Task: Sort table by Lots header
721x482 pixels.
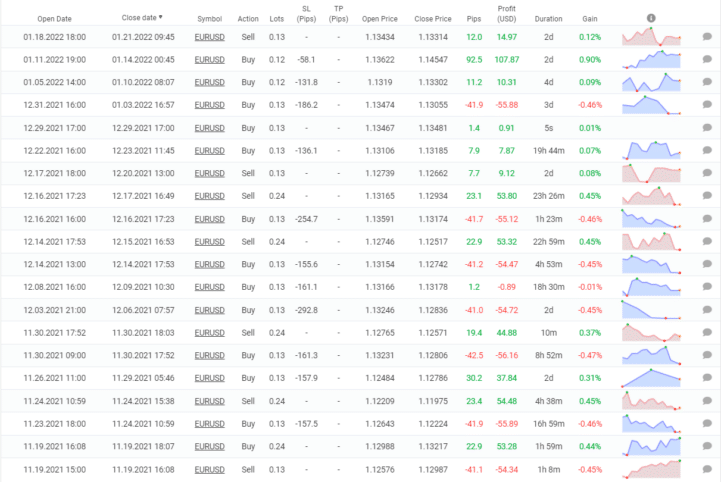Action: click(276, 19)
